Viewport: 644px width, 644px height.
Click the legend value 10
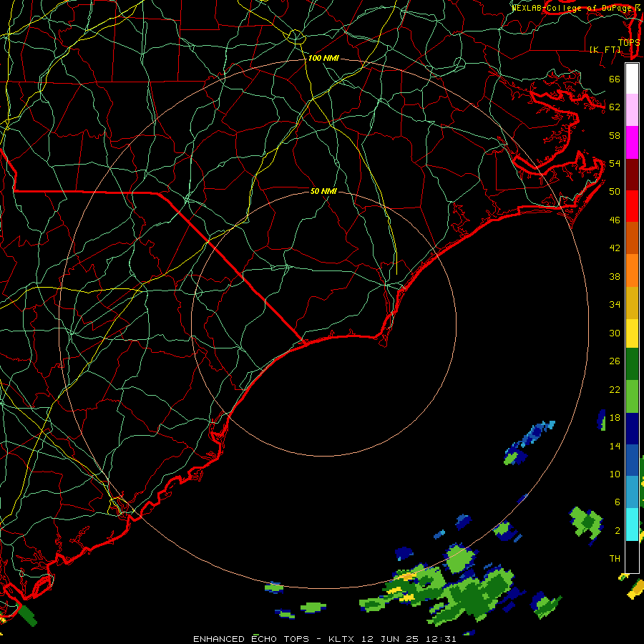(615, 474)
